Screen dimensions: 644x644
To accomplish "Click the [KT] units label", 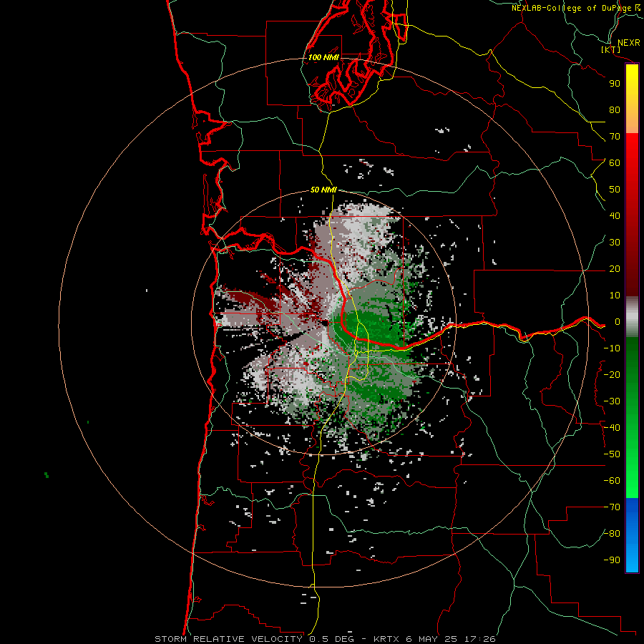I will pos(610,50).
